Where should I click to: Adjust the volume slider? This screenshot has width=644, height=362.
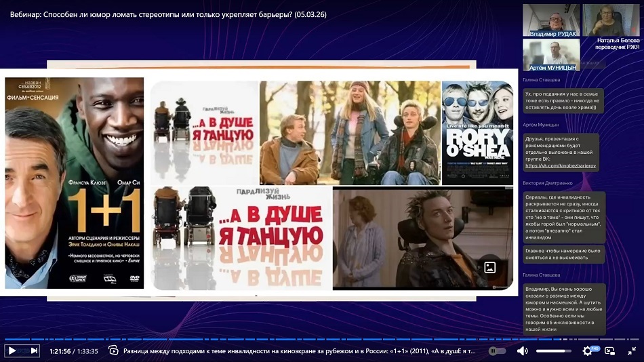(553, 350)
